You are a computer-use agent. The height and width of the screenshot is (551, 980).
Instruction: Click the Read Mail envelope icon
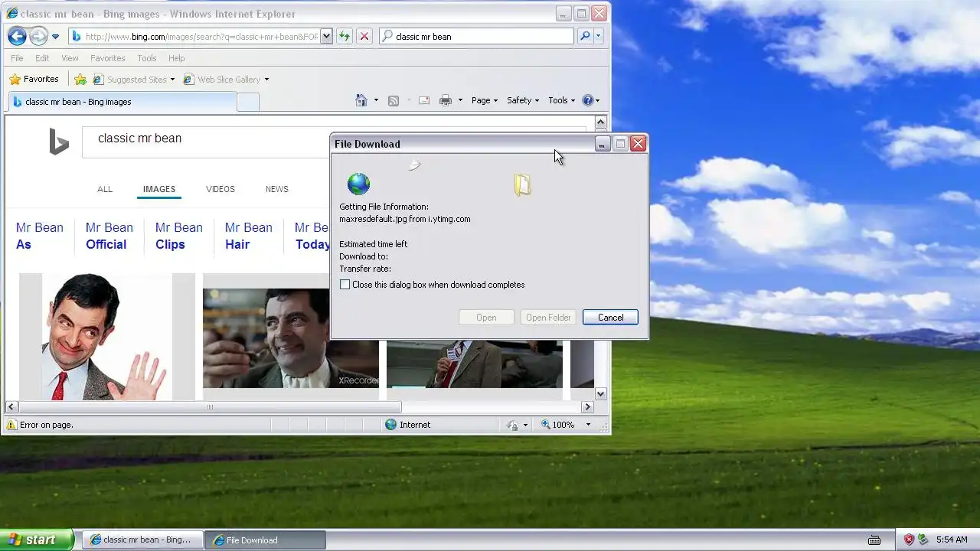pos(423,100)
